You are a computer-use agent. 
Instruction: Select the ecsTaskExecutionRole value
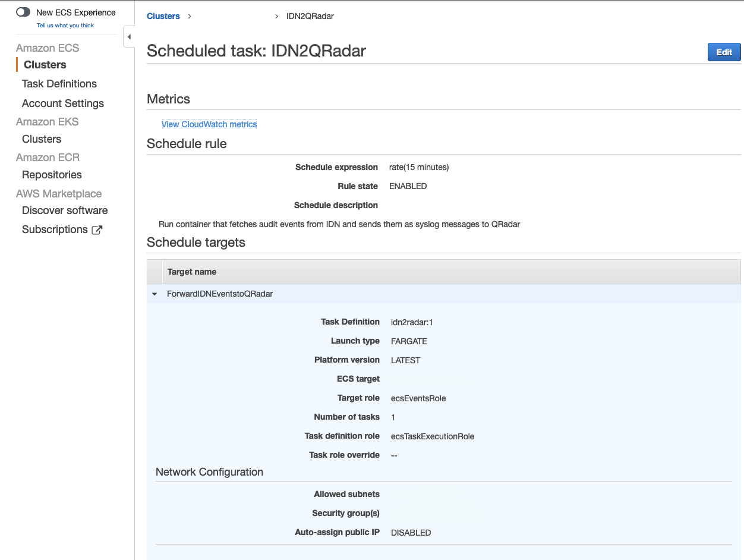point(433,436)
